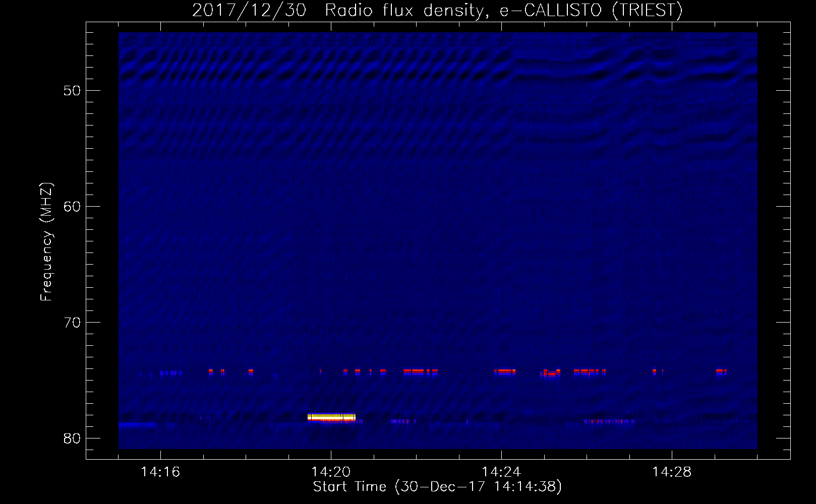Click the 'Start Time (30-Dec-17 14:14:38)' label
The image size is (816, 504).
point(437,487)
